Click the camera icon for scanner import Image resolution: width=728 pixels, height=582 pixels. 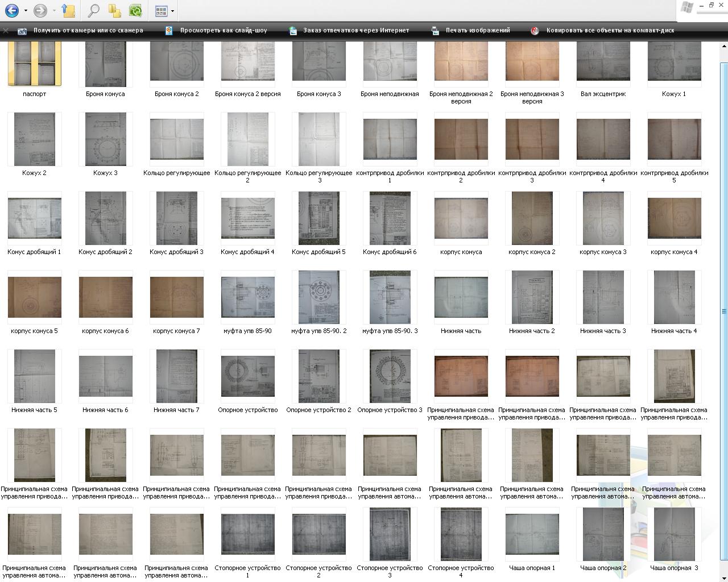22,31
